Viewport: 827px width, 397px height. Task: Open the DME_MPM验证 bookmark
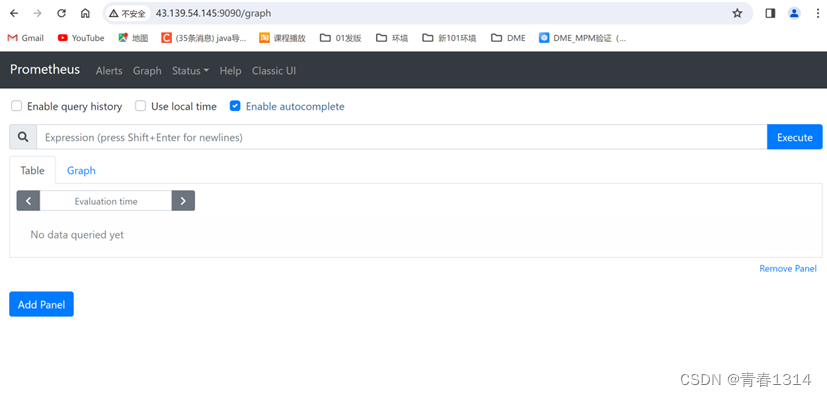point(583,38)
